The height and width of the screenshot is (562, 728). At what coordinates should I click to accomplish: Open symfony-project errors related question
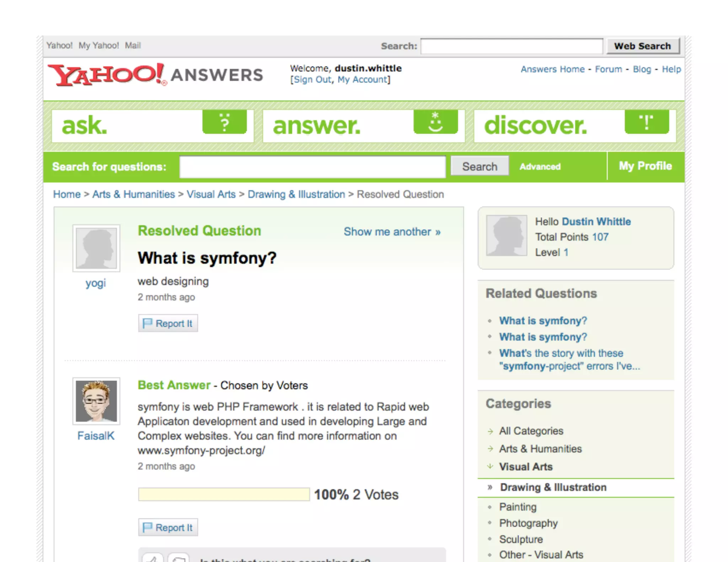pyautogui.click(x=569, y=360)
